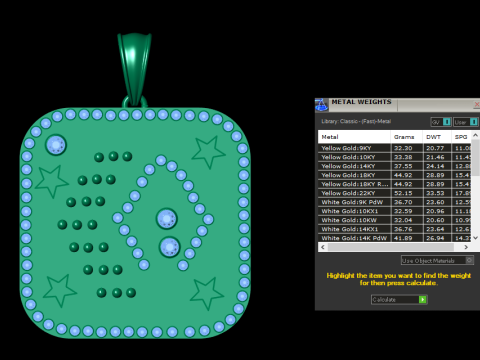Select the White Gold:9K PdW row
This screenshot has height=360, width=480.
click(x=395, y=202)
